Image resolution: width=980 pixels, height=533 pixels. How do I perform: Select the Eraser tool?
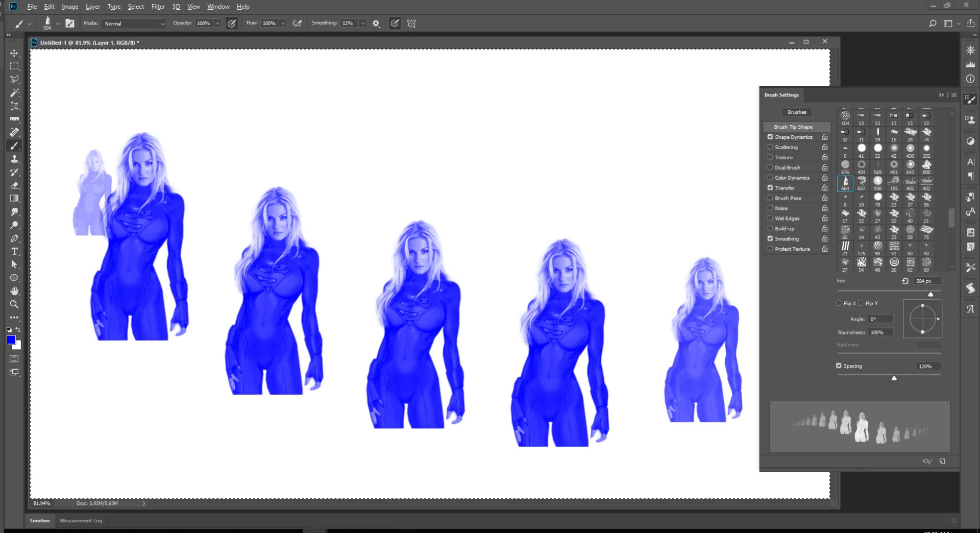[14, 185]
